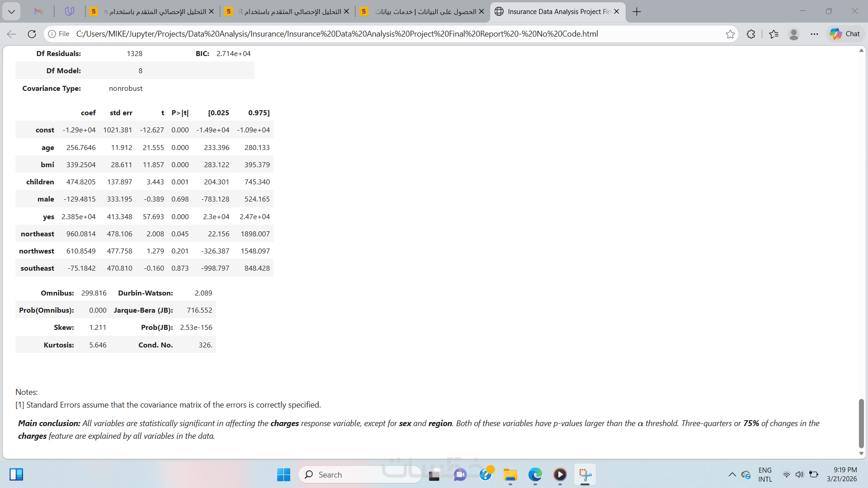Show hidden system tray icons chevron
Image resolution: width=868 pixels, height=488 pixels.
click(732, 474)
